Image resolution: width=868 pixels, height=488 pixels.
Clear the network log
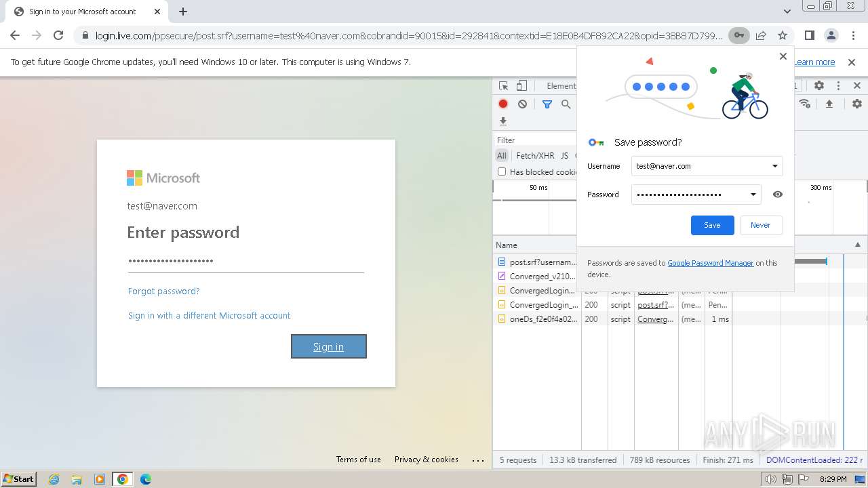click(522, 104)
